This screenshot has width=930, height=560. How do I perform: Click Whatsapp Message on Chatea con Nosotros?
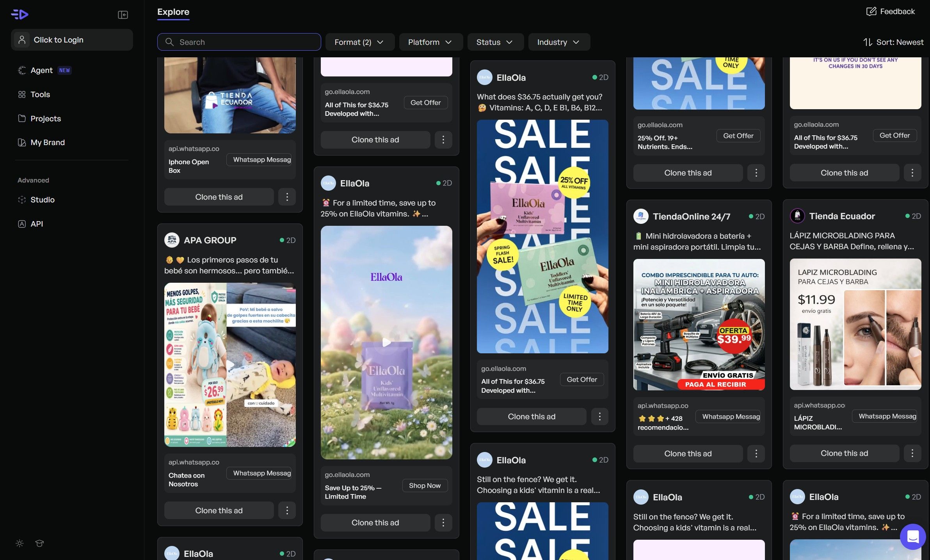259,473
